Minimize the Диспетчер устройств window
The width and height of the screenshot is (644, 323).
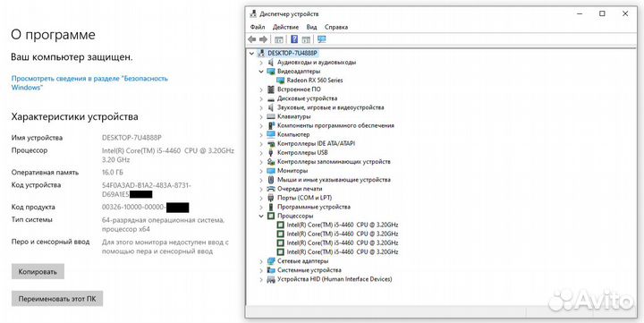click(579, 13)
